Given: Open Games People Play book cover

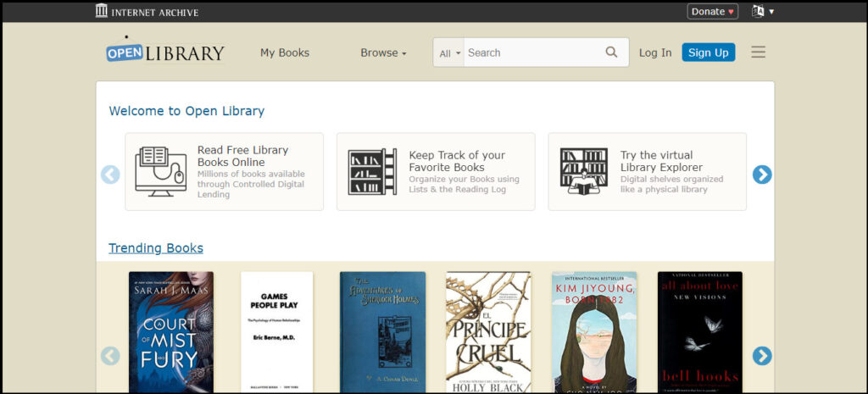Looking at the screenshot, I should coord(277,332).
